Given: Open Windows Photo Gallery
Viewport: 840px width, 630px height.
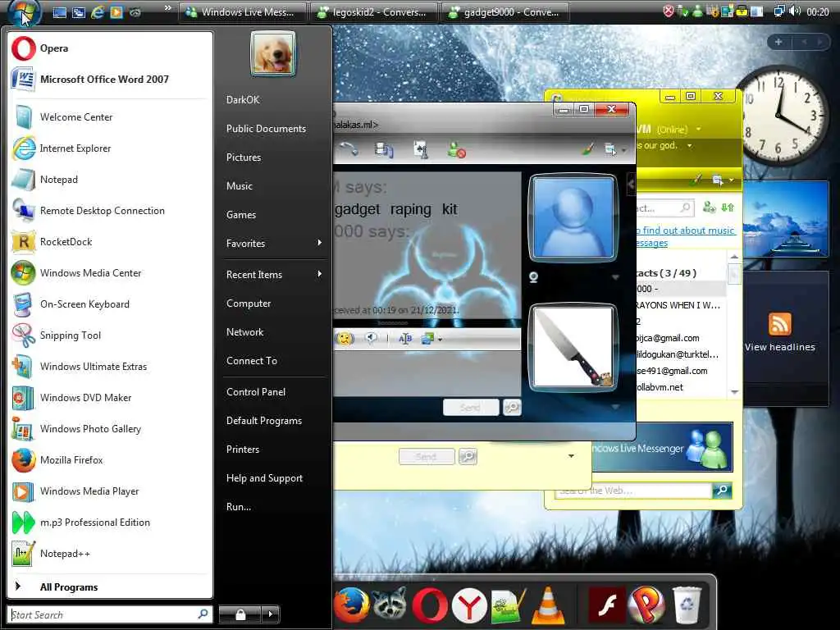Looking at the screenshot, I should (109, 428).
